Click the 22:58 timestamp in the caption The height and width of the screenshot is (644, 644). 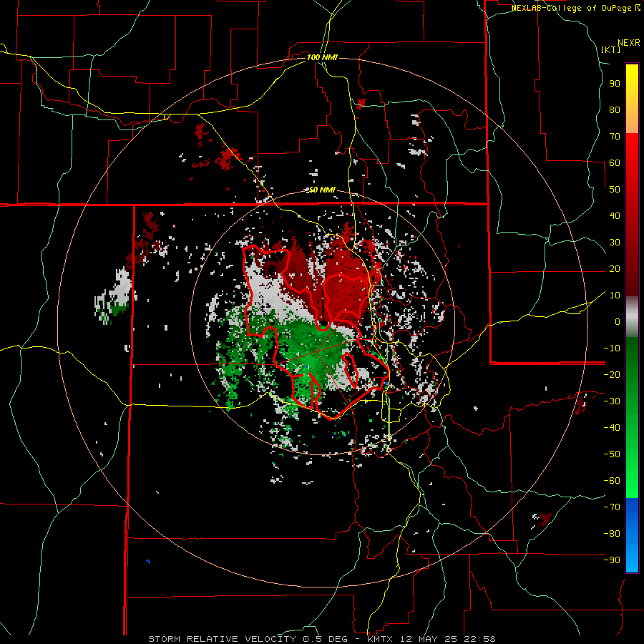(479, 639)
